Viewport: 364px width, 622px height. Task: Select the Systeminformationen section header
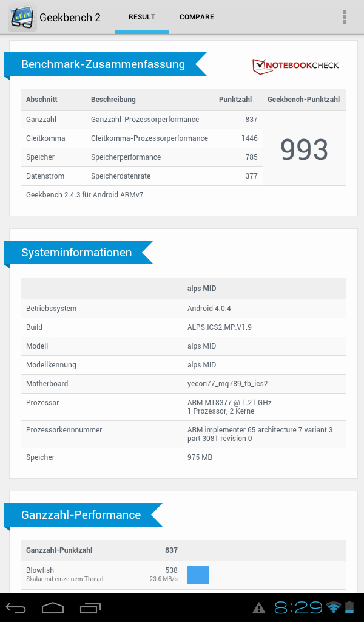coord(76,253)
